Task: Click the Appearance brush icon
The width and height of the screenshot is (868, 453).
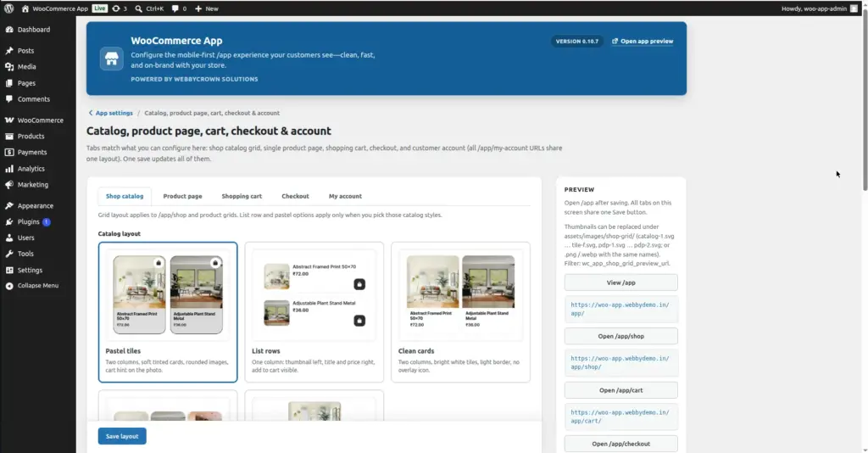Action: (9, 205)
